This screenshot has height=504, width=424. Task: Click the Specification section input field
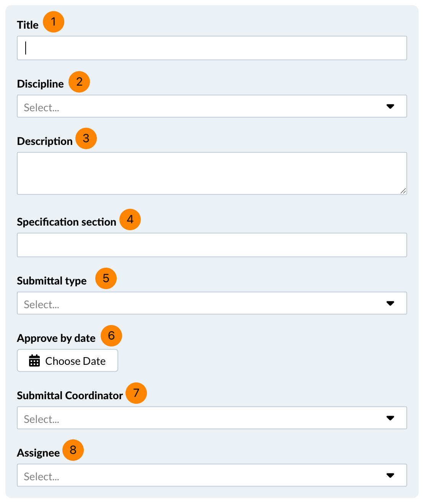pos(212,245)
